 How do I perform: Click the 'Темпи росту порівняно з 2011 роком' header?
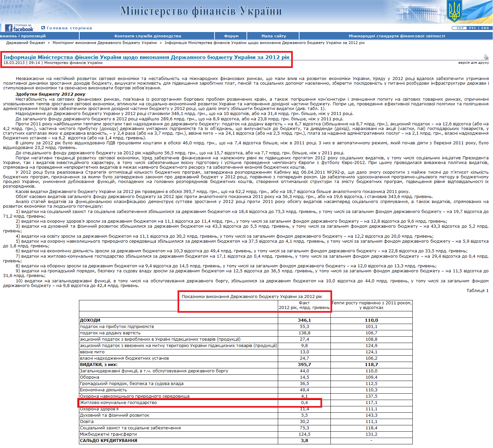[371, 305]
